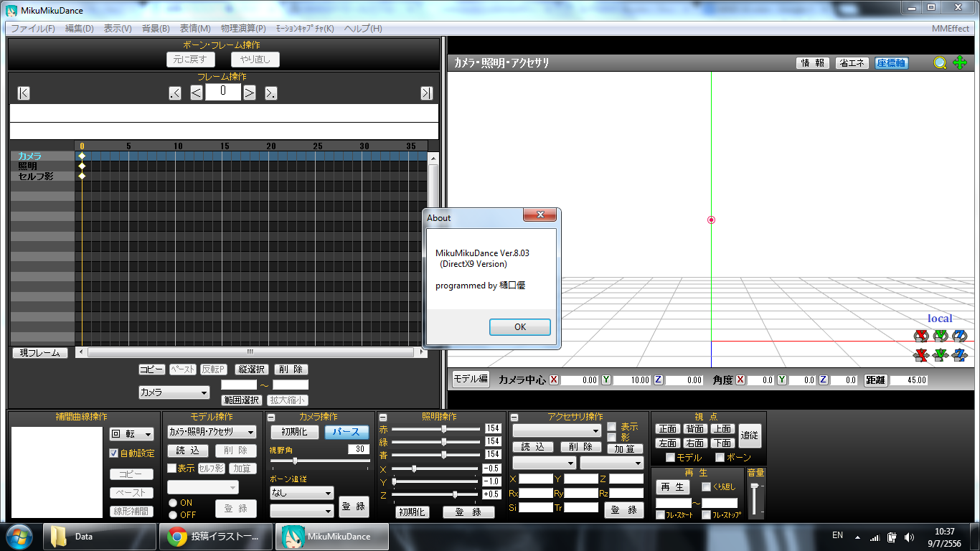Jump to the first frame using |< button

[x=24, y=93]
